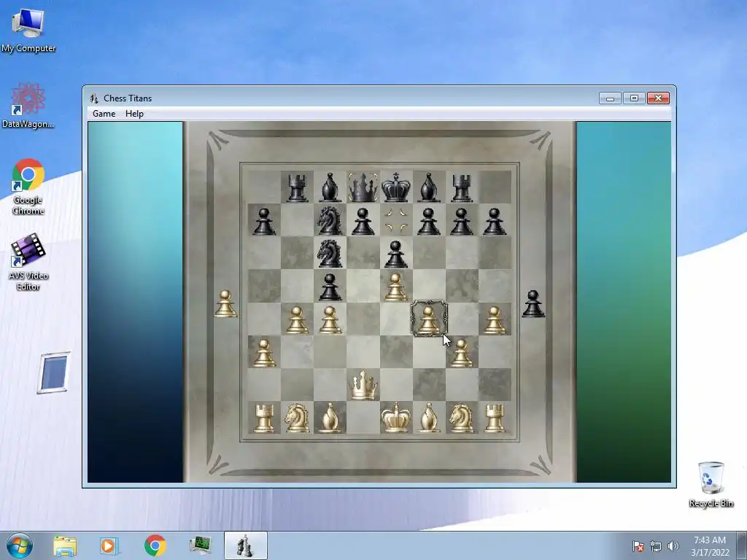Viewport: 747px width, 560px height.
Task: Select the unlabeled window icon on desktop
Action: (x=53, y=373)
